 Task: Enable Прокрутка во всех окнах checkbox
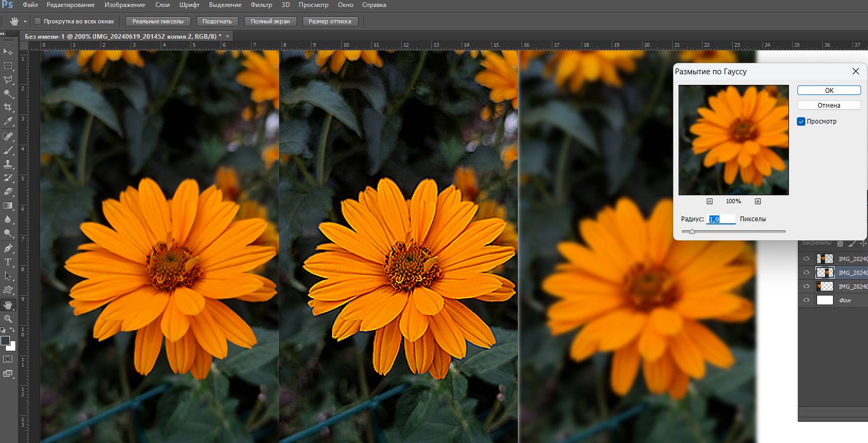click(x=38, y=21)
